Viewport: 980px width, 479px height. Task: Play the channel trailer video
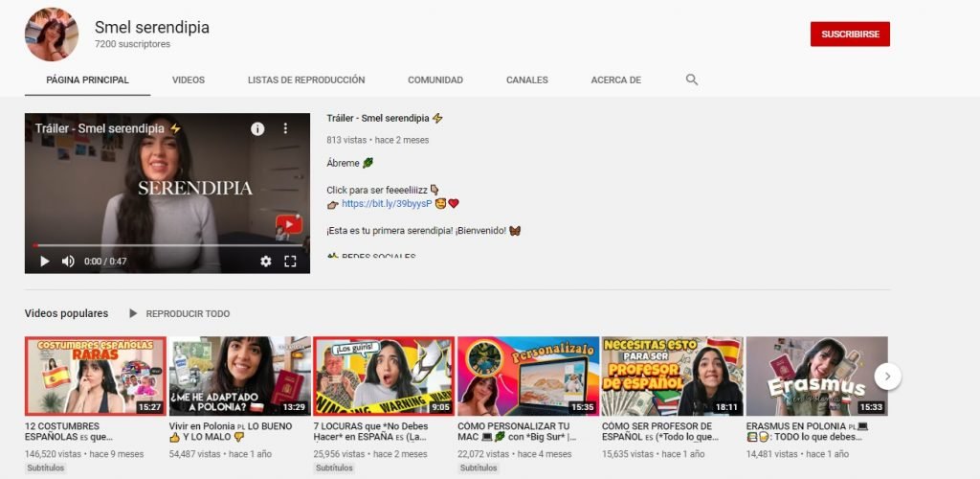(44, 261)
